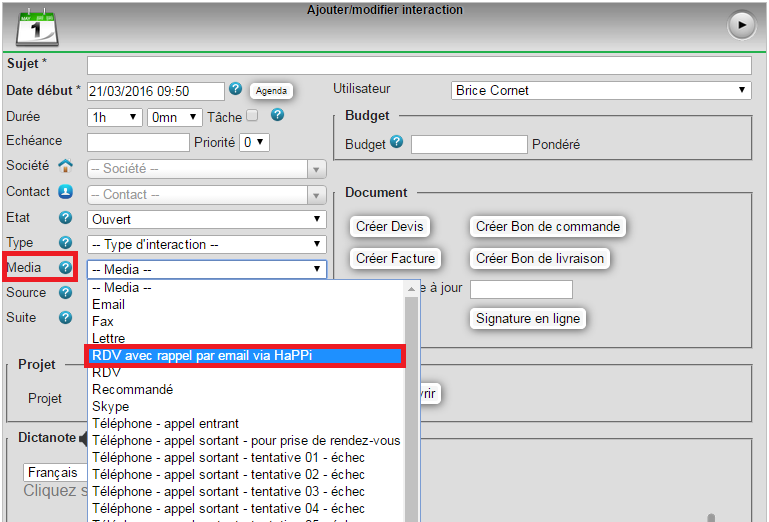Click Créer Bon de commande button
This screenshot has height=522, width=769.
[x=547, y=227]
